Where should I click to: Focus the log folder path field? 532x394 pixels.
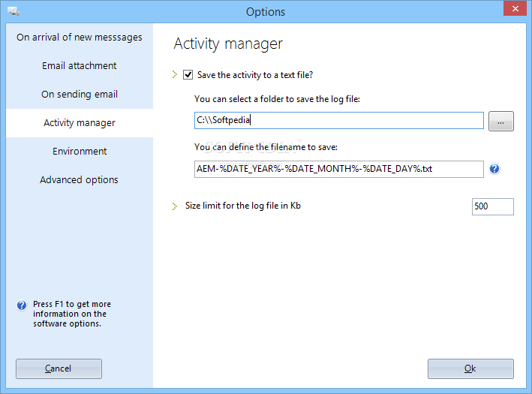339,121
